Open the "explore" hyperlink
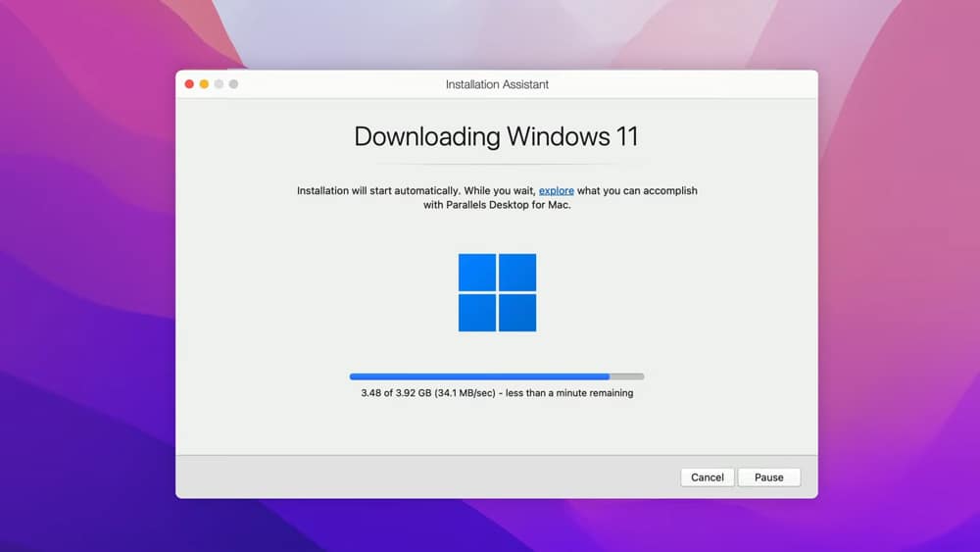The width and height of the screenshot is (980, 552). coord(556,191)
